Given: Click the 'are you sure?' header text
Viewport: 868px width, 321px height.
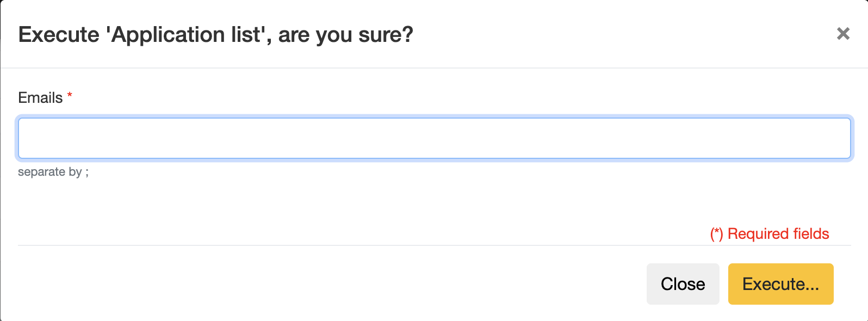Looking at the screenshot, I should pos(345,35).
